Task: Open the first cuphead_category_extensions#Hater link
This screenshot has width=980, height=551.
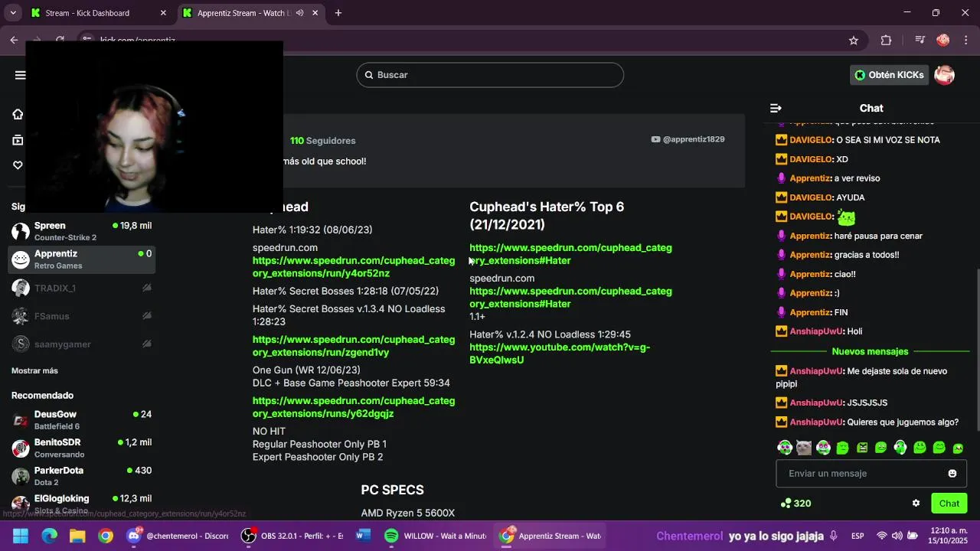Action: pos(570,254)
